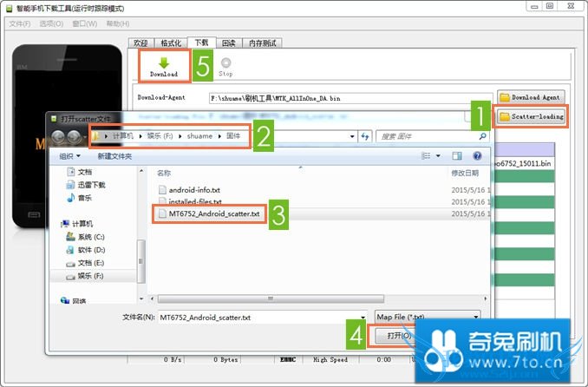Click the Stop button icon
The height and width of the screenshot is (387, 588).
225,67
